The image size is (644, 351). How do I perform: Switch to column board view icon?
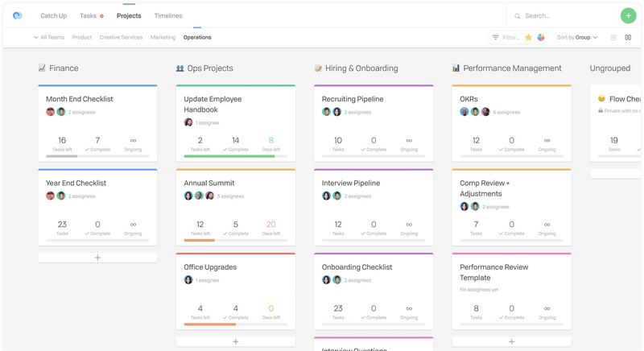(628, 37)
